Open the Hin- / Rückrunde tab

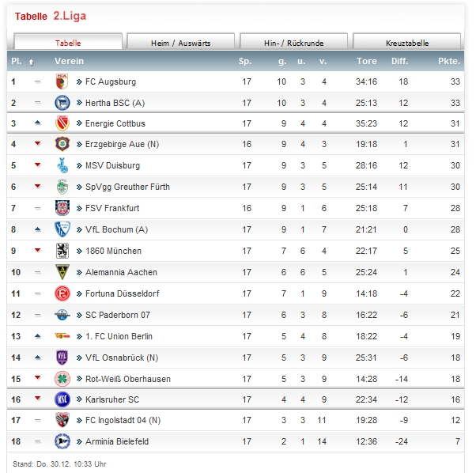293,43
